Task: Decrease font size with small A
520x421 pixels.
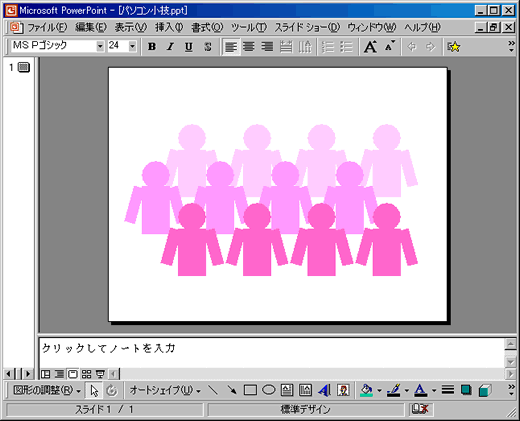Action: (x=389, y=46)
